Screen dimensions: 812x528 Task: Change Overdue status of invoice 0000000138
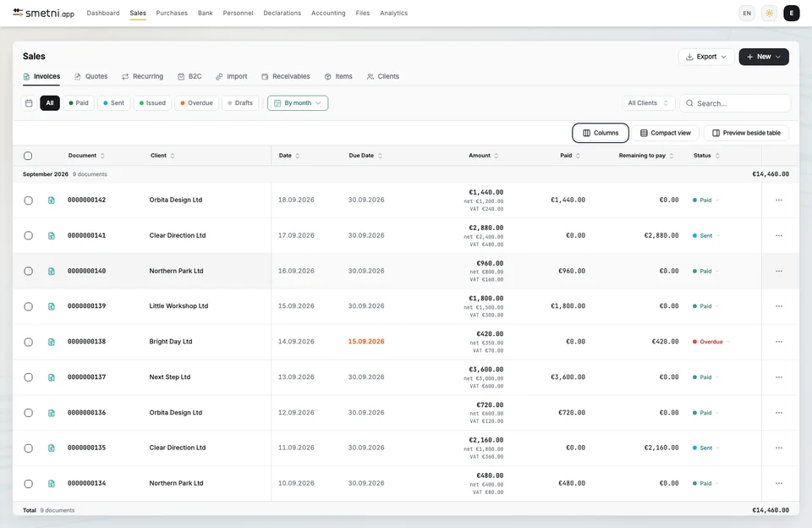711,342
